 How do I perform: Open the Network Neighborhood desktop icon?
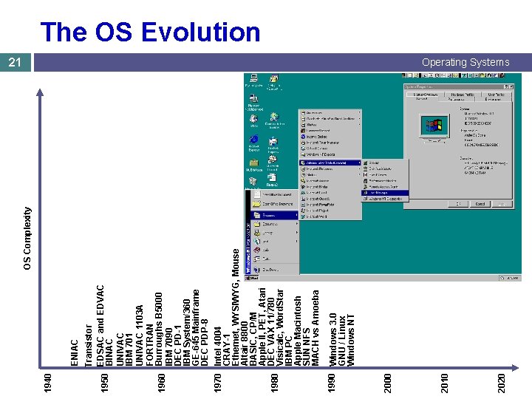253,103
